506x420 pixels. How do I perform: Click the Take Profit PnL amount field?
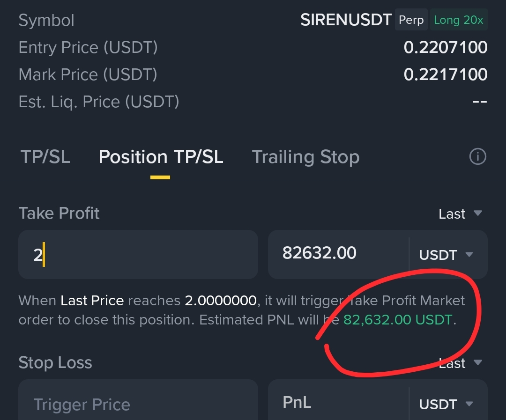[338, 255]
